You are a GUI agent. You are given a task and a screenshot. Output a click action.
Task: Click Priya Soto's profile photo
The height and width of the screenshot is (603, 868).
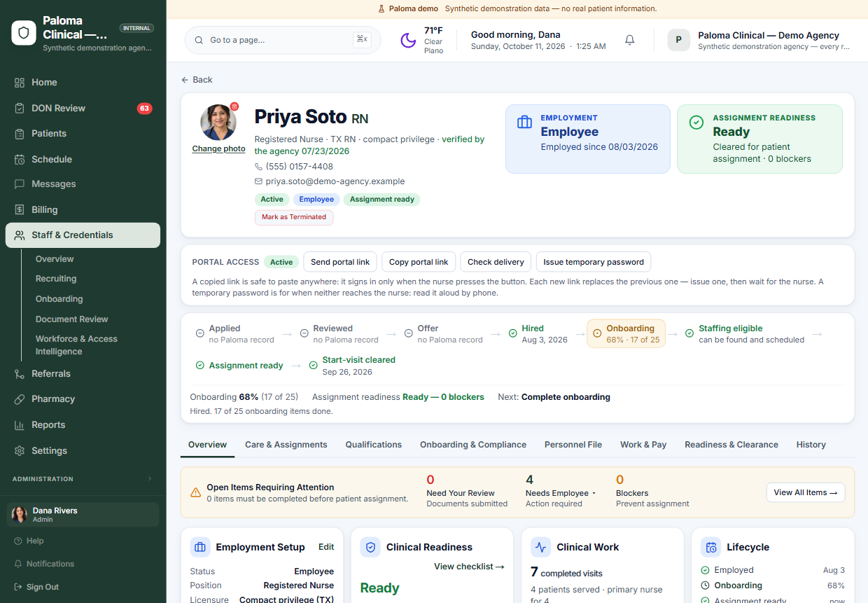pos(218,123)
